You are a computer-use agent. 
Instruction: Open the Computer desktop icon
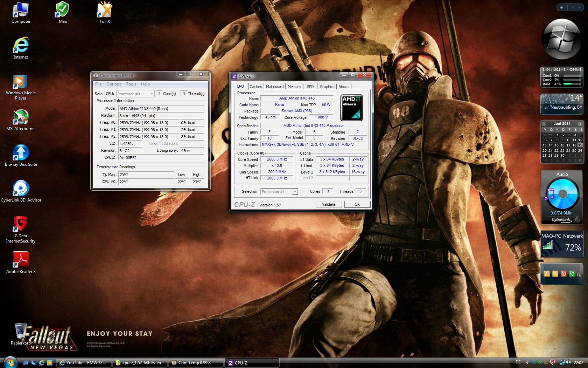pos(21,13)
